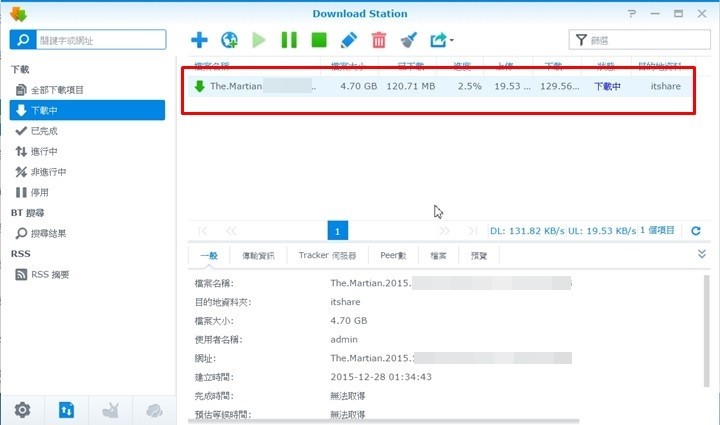Click itshare destination cell in row
The height and width of the screenshot is (425, 720).
pos(665,86)
